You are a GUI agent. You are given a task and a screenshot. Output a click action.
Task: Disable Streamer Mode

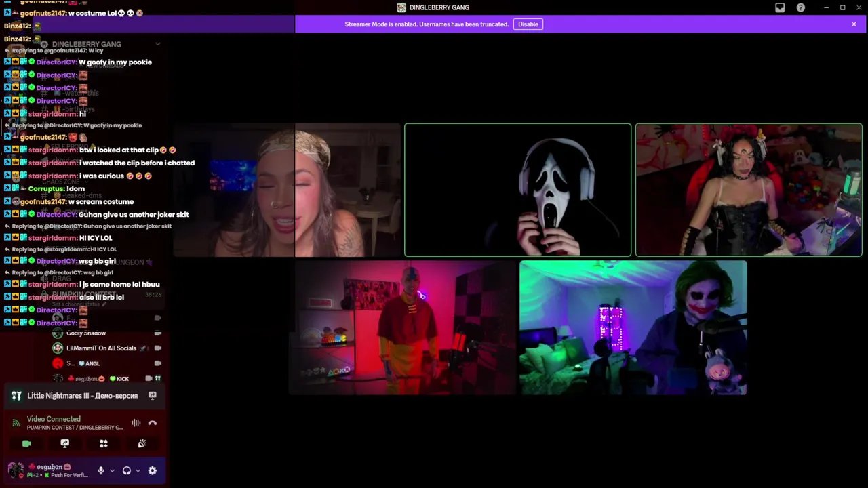(528, 24)
